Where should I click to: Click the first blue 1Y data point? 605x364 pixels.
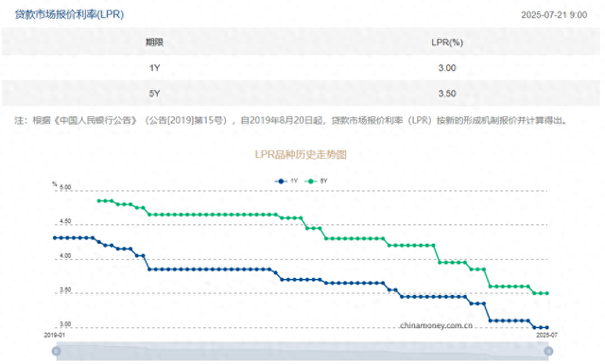(55, 237)
